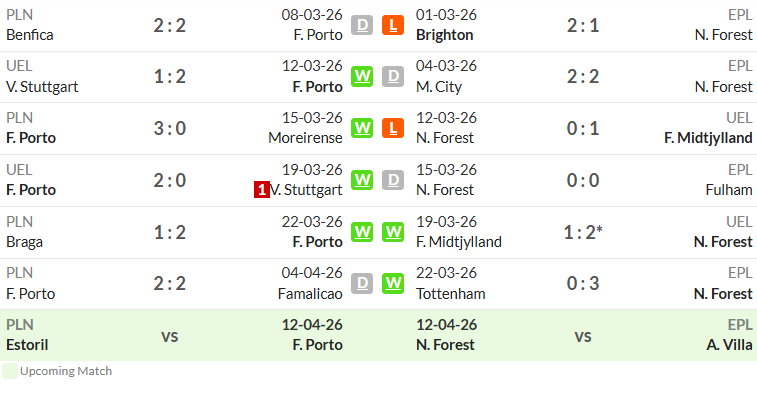Click the D badge beside Famalicao
Screen dimensions: 757x396
[x=362, y=283]
